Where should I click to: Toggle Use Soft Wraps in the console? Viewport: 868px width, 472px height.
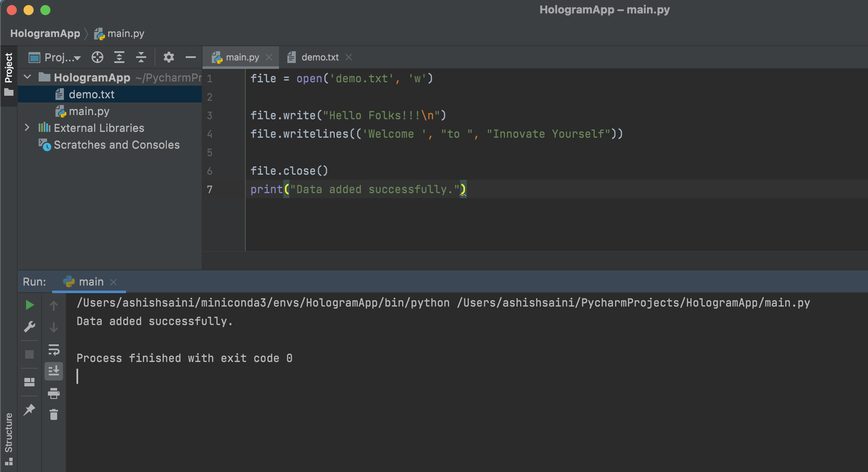(x=54, y=350)
